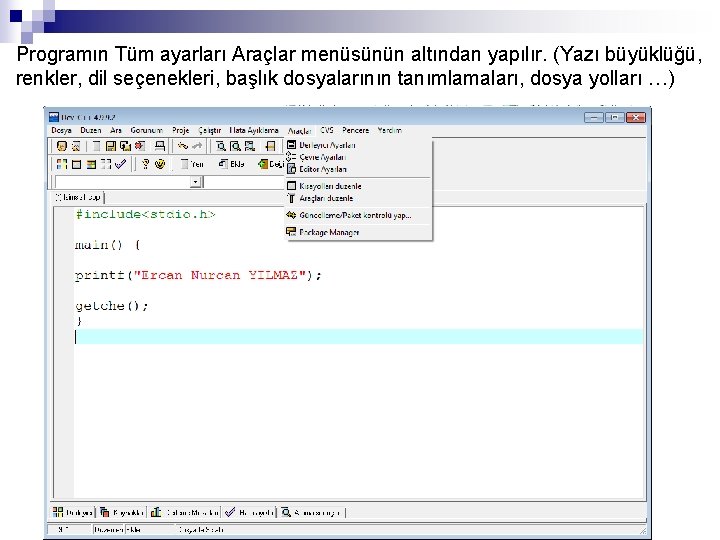Switch to Derleyici bottom tab
The height and width of the screenshot is (540, 720).
(73, 512)
